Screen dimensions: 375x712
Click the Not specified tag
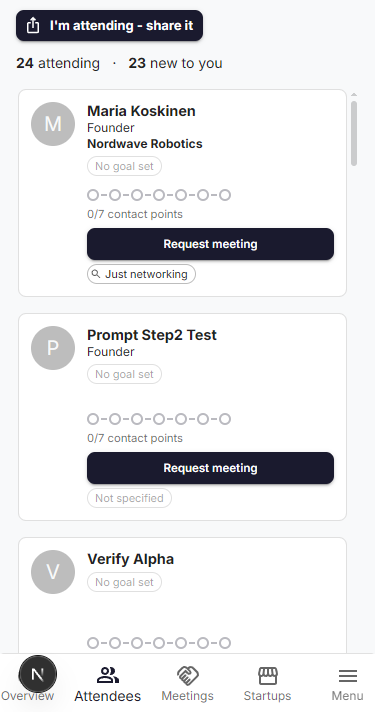tap(129, 498)
